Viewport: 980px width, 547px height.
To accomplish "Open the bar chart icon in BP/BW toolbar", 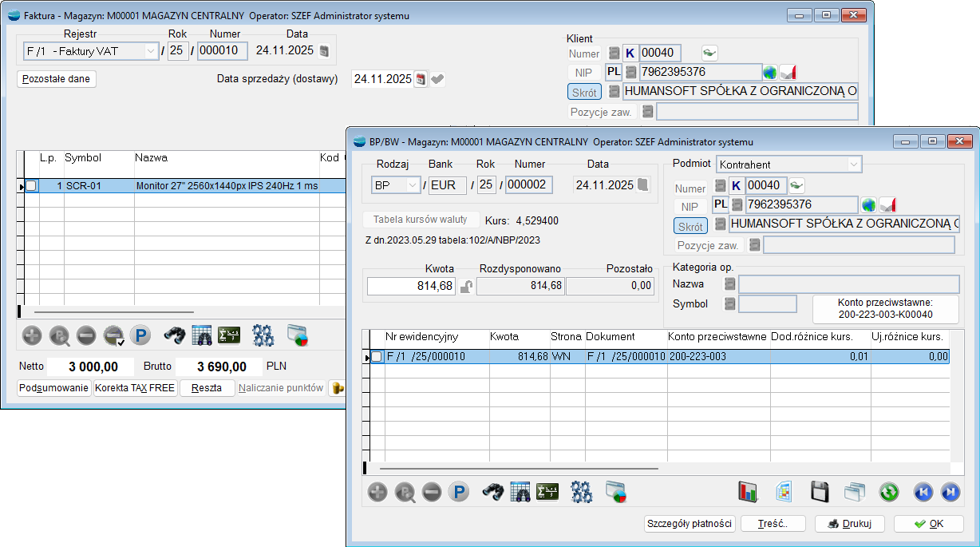I will click(x=748, y=492).
